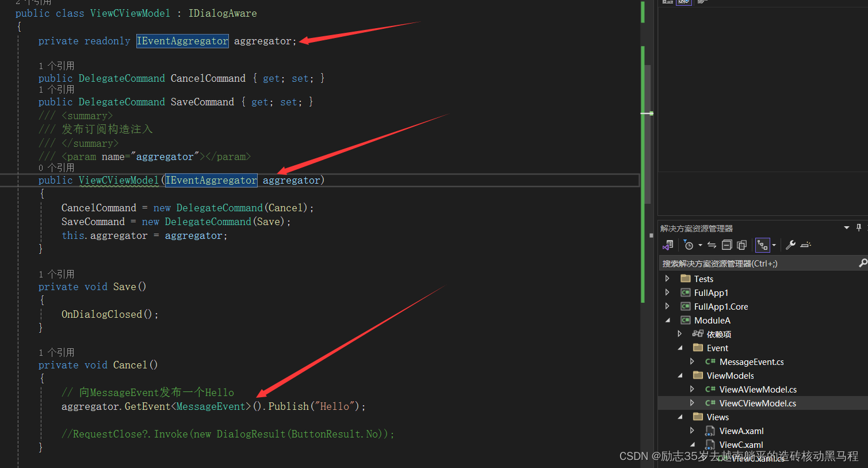
Task: Click "this.aggregator = aggregator;" line
Action: click(144, 235)
